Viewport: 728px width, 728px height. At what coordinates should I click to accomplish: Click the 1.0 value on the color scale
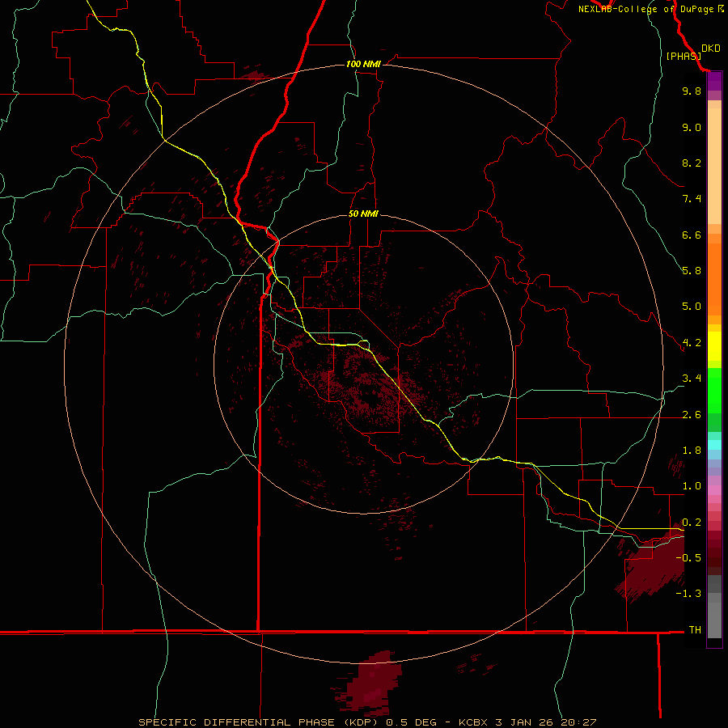point(692,486)
